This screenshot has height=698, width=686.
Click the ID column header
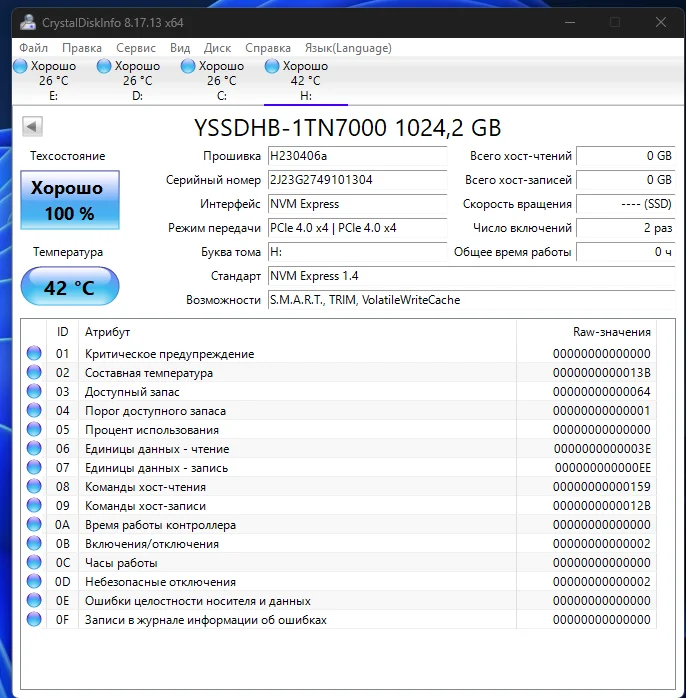(x=62, y=332)
